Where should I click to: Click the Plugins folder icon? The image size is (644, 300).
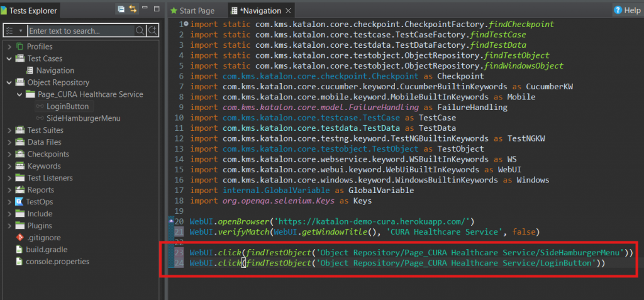(x=19, y=226)
